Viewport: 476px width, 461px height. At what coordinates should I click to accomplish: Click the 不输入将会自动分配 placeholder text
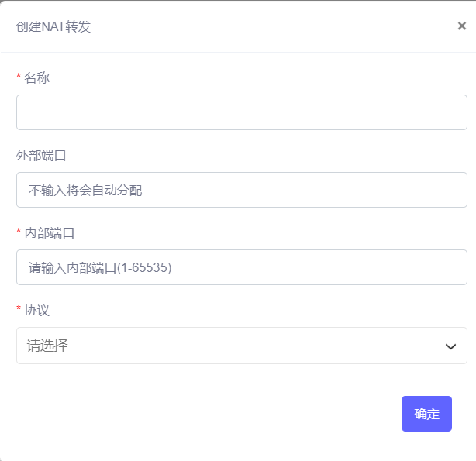point(85,191)
